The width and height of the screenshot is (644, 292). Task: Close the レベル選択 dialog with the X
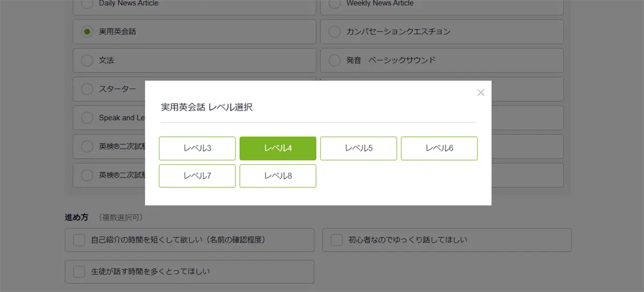(480, 92)
